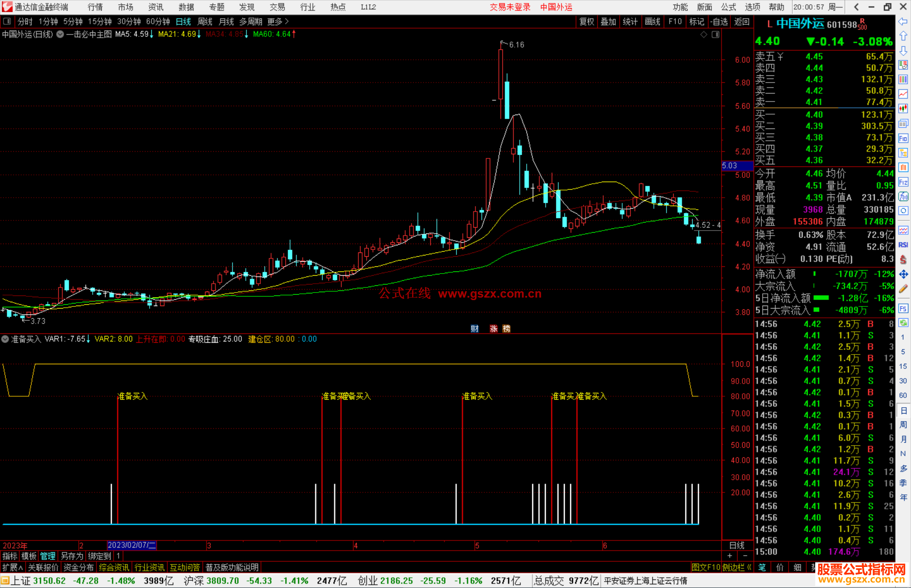
Task: Click the plus zoom button under chart
Action: (730, 556)
